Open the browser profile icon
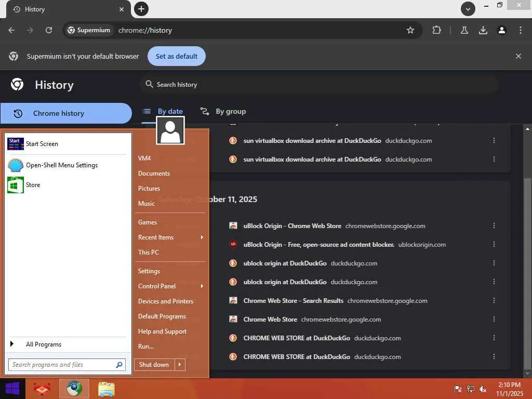 point(501,30)
